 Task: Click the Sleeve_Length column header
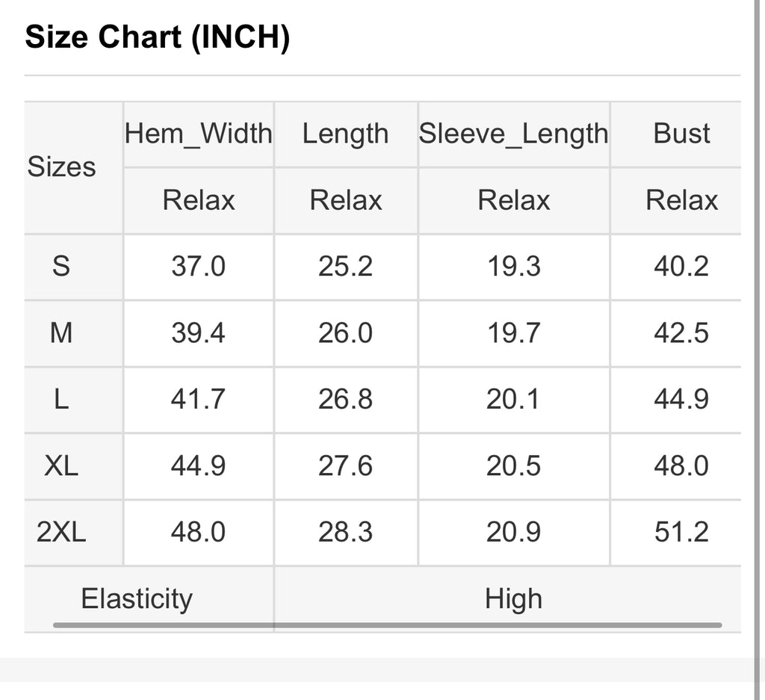(514, 134)
